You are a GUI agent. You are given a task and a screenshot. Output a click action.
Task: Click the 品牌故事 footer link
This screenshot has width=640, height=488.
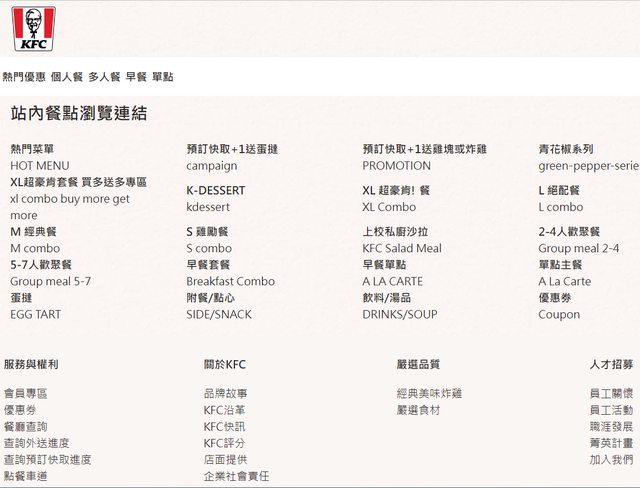(225, 394)
